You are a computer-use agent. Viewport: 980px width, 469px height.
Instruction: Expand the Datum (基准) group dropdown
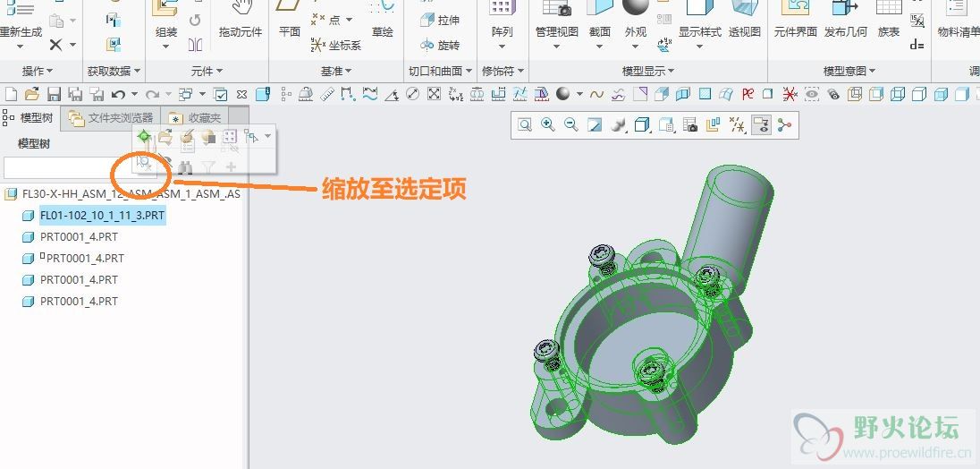click(336, 72)
